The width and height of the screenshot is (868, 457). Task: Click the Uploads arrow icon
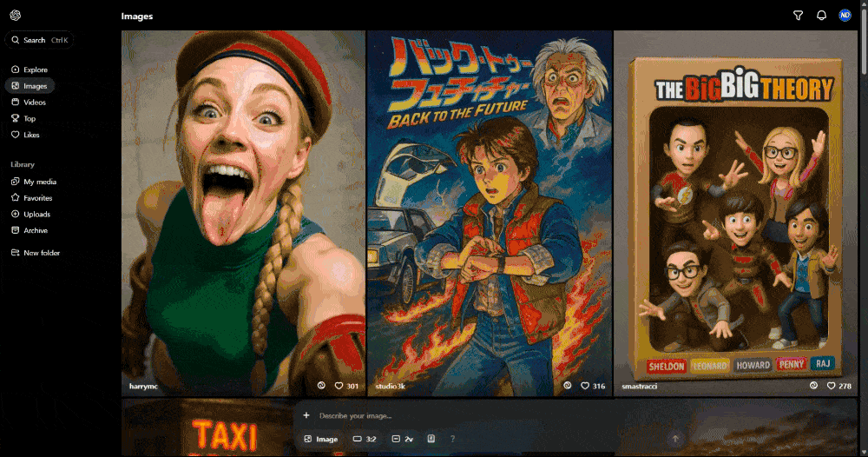[x=16, y=214]
